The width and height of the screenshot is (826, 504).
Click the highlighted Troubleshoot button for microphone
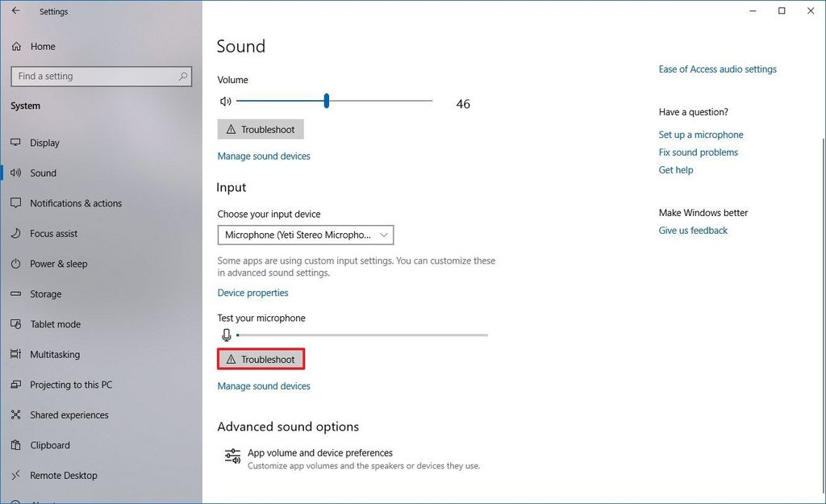261,359
